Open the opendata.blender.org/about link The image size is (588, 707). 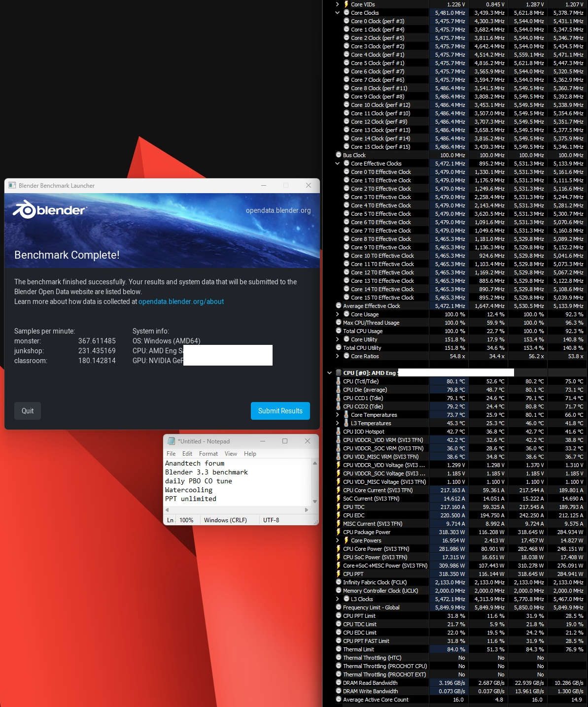tap(181, 301)
